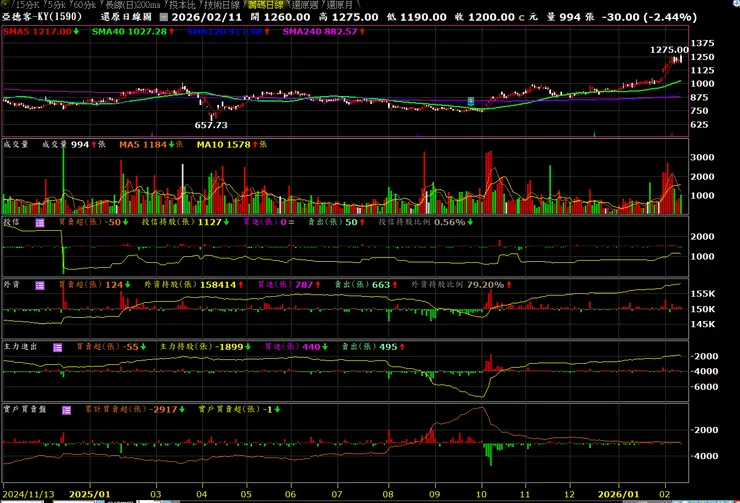Select the 技術日線 tab
Viewport: 740px width, 503px height.
tap(222, 5)
